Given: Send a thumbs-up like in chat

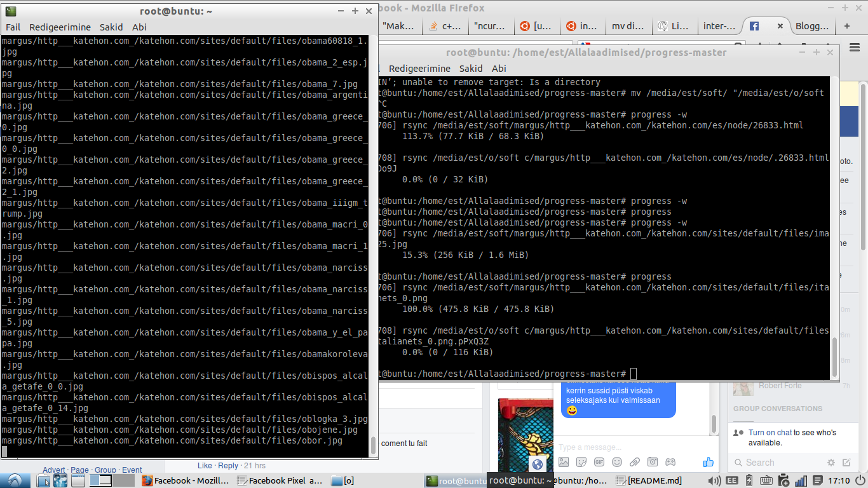Looking at the screenshot, I should 709,462.
